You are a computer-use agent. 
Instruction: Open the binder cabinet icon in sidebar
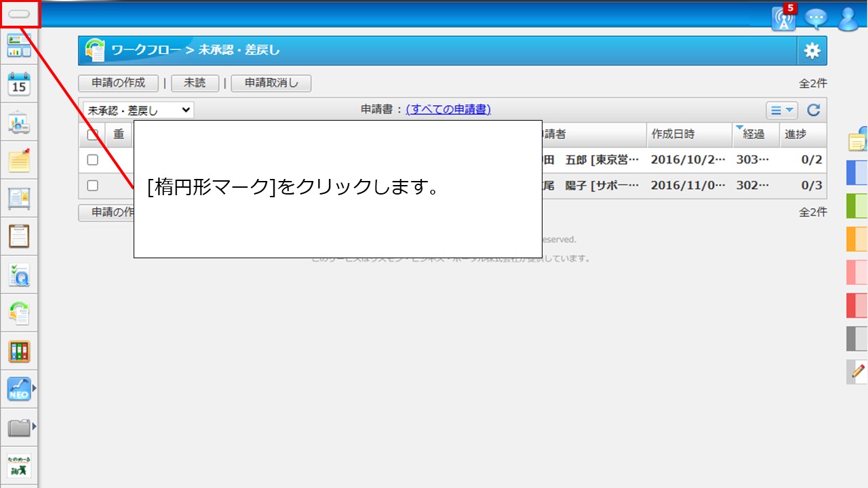(x=19, y=350)
